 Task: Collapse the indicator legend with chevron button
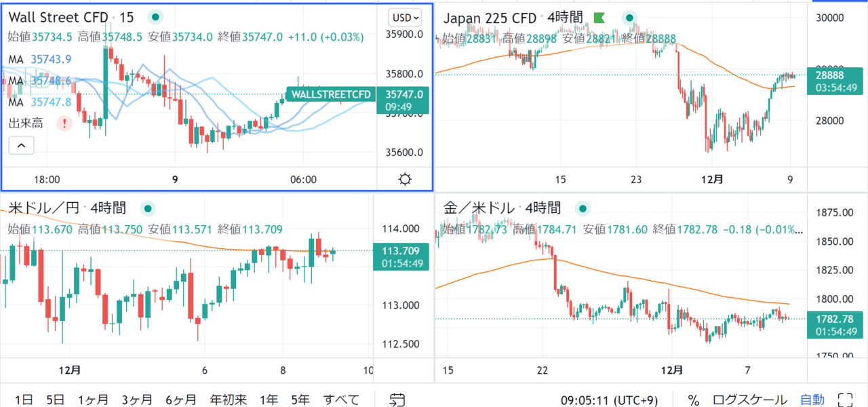coord(21,144)
